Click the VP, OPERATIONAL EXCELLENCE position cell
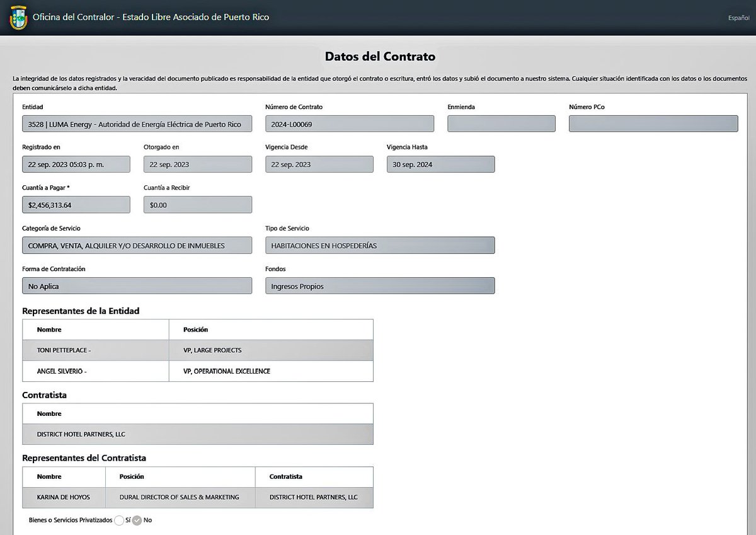The height and width of the screenshot is (535, 756). 271,371
